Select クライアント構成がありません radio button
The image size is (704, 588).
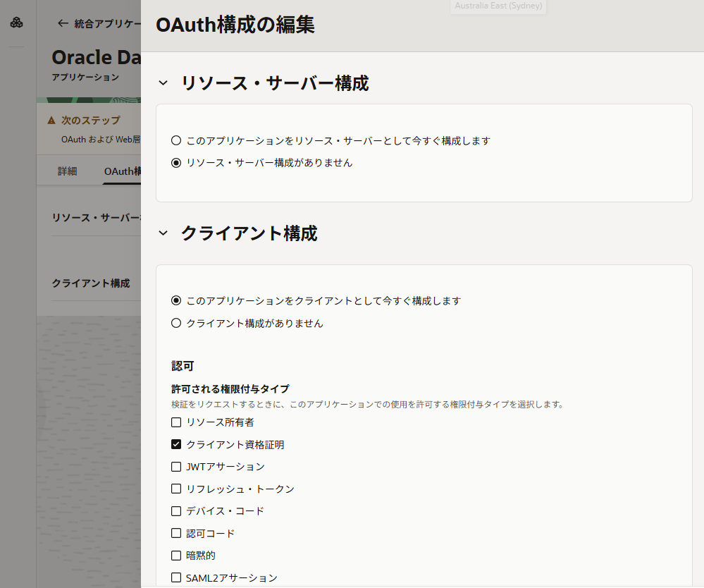[x=175, y=323]
